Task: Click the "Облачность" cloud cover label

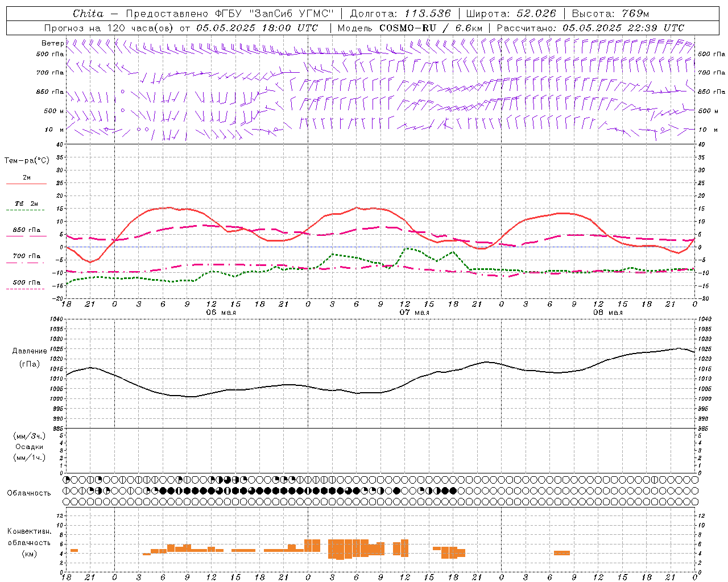Action: 29,493
